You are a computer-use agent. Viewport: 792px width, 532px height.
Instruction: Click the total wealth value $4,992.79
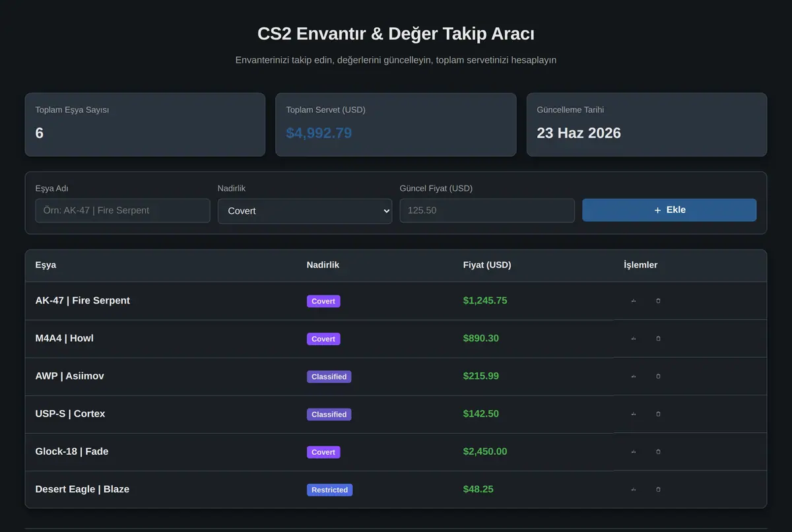coord(319,133)
